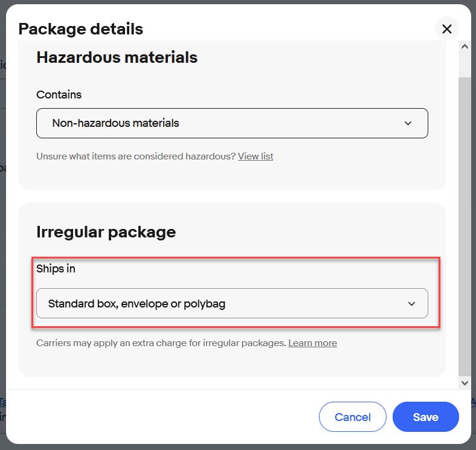Click the scrollbar down arrow
Image resolution: width=476 pixels, height=450 pixels.
tap(465, 383)
